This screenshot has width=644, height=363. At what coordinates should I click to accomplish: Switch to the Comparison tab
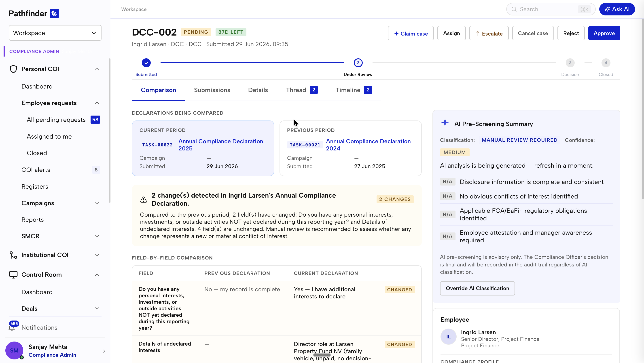tap(159, 90)
